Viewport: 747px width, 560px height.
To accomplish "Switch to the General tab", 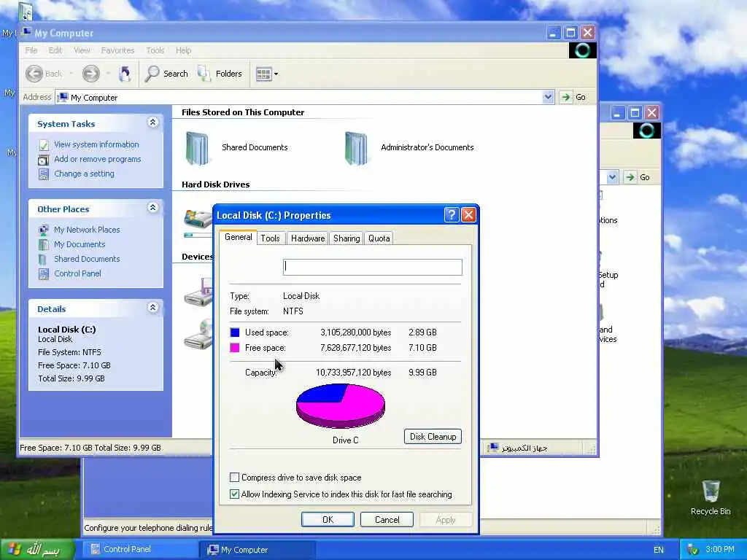I will (239, 237).
